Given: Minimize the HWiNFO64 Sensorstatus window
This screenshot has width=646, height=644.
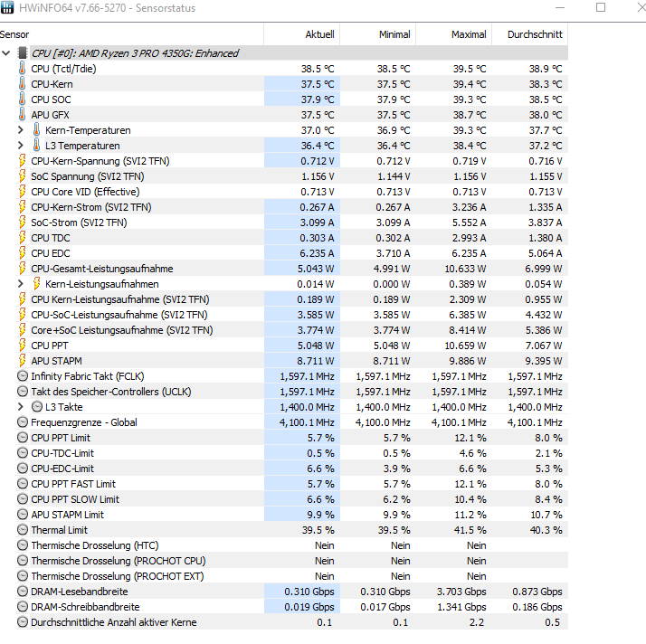Looking at the screenshot, I should coord(560,7).
